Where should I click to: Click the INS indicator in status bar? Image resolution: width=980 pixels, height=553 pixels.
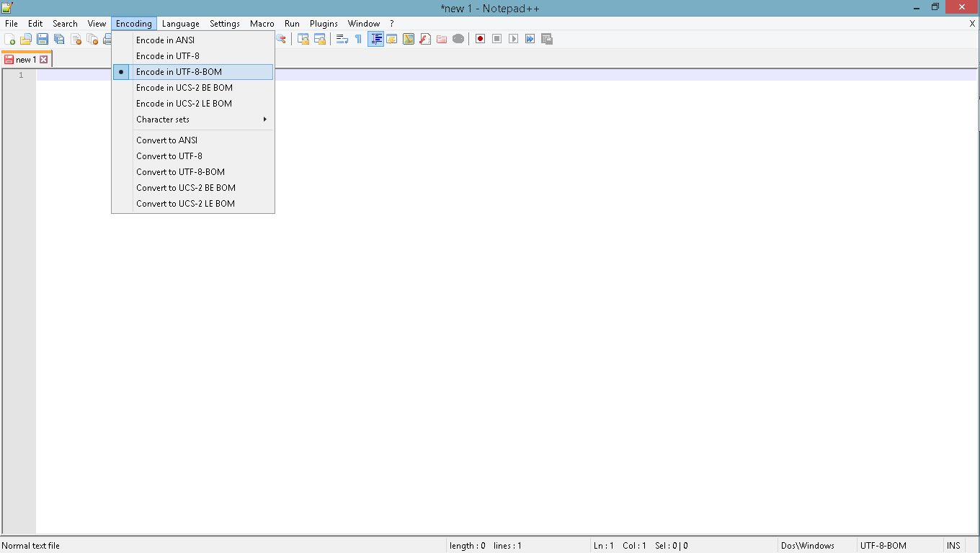[x=953, y=546]
